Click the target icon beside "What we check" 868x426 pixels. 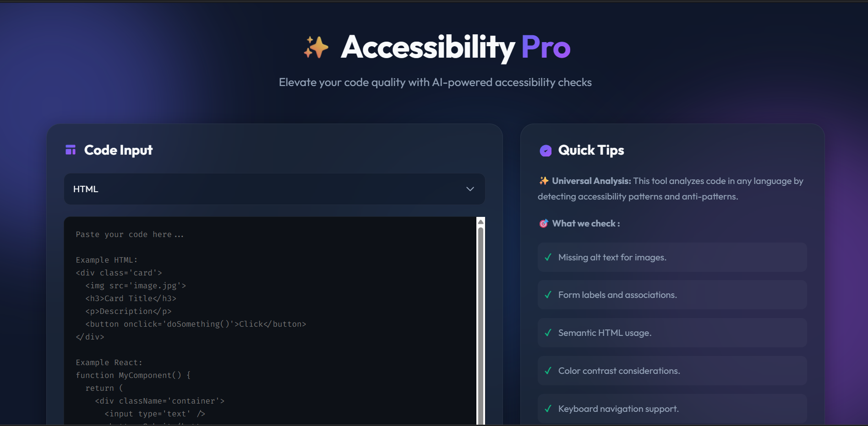point(543,223)
